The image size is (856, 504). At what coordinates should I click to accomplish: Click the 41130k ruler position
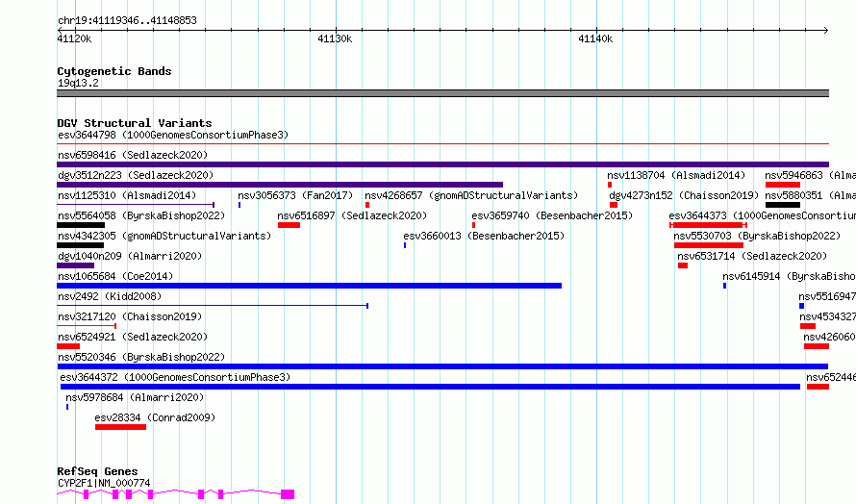point(335,38)
